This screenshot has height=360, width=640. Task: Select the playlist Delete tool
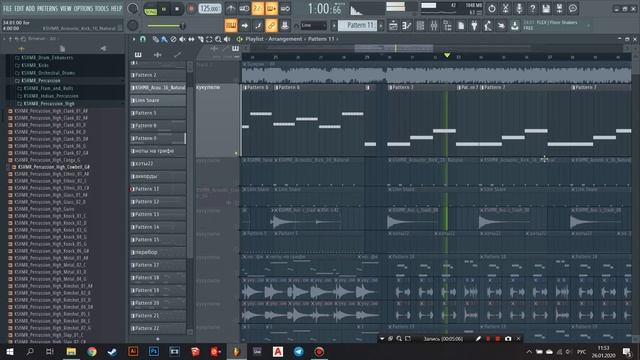(x=173, y=39)
